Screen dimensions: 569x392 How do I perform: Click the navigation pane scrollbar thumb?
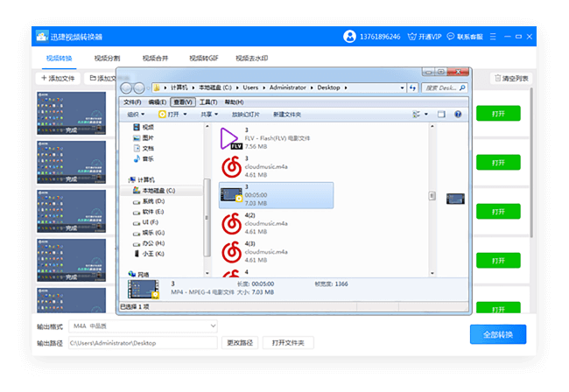tap(207, 218)
